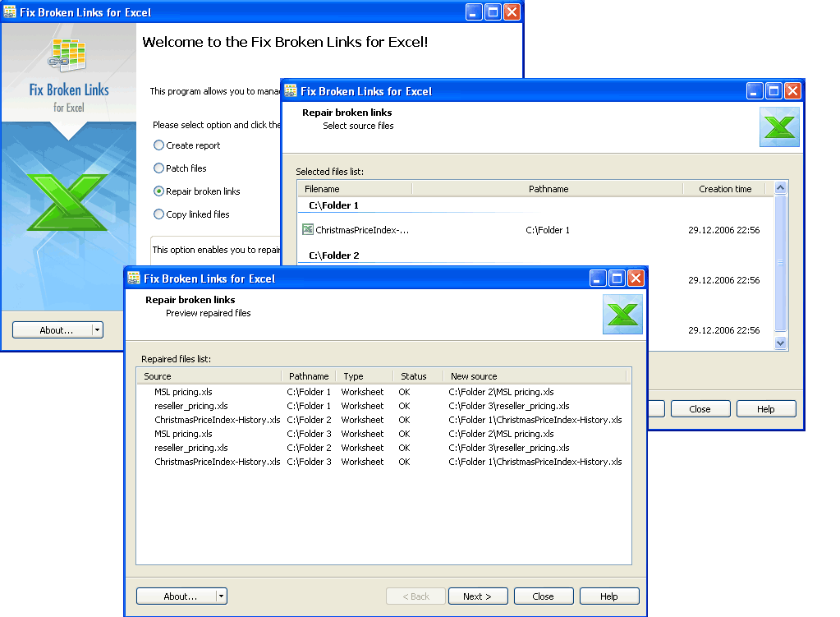Click title bar app icon of preview window
Viewport: 840px width, 617px height.
134,279
